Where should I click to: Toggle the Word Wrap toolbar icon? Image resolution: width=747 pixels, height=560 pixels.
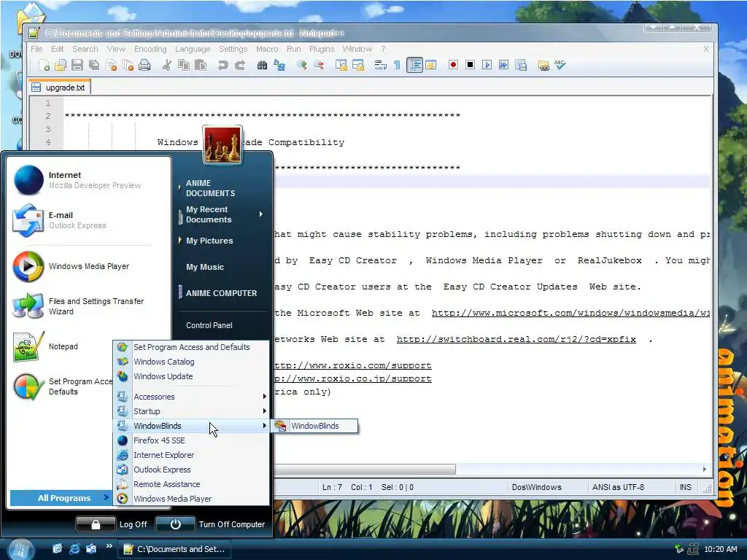380,65
